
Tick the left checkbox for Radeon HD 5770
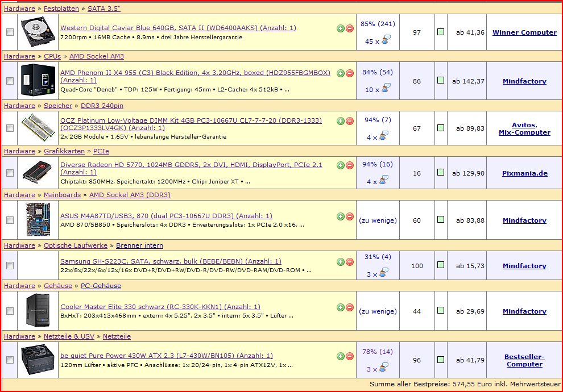tap(10, 173)
